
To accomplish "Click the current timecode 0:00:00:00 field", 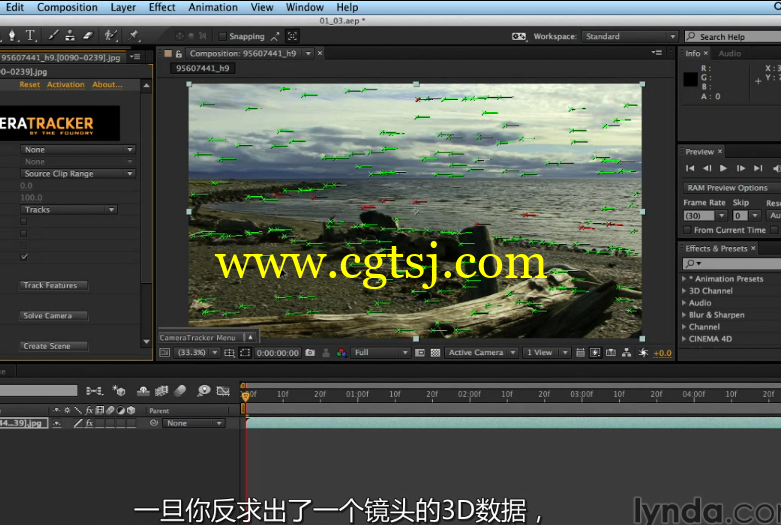I will pos(277,353).
